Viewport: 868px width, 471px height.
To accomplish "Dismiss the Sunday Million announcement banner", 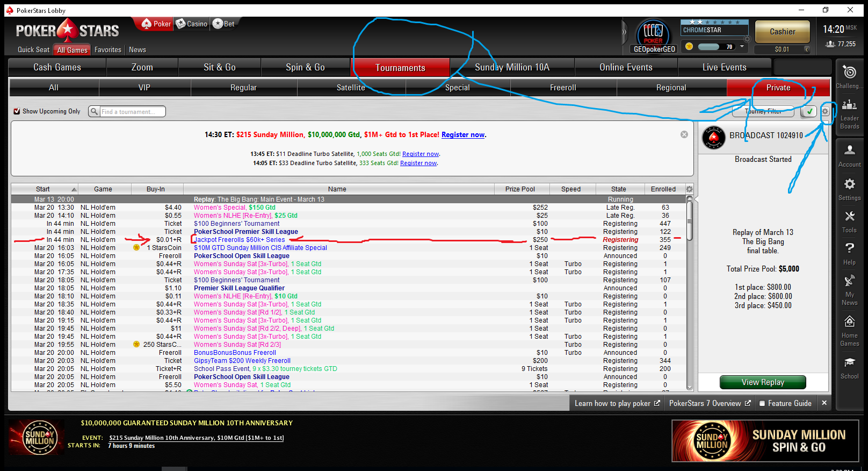I will [x=684, y=134].
